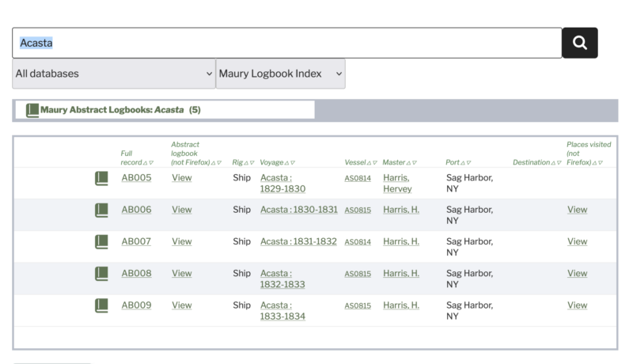This screenshot has width=633, height=364.
Task: Click the book icon beside AB009
Action: pyautogui.click(x=101, y=305)
